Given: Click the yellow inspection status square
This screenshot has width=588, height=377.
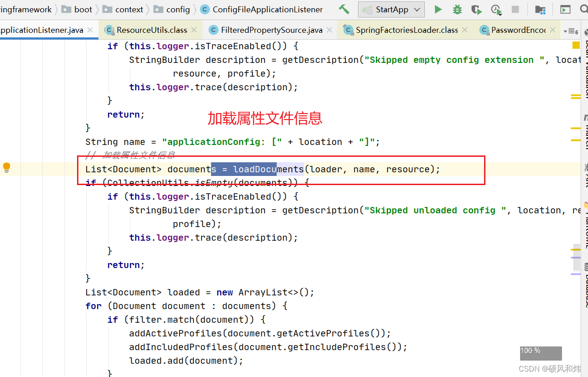Looking at the screenshot, I should pos(576,45).
